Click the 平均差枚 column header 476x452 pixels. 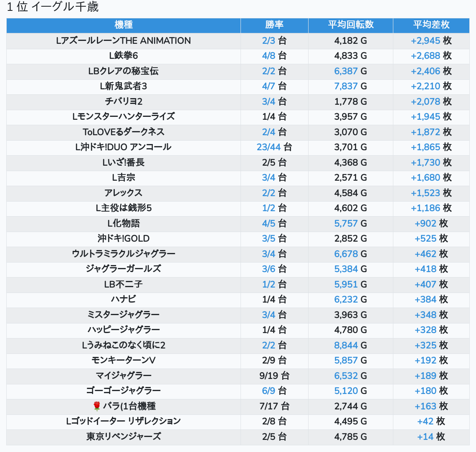tap(431, 25)
